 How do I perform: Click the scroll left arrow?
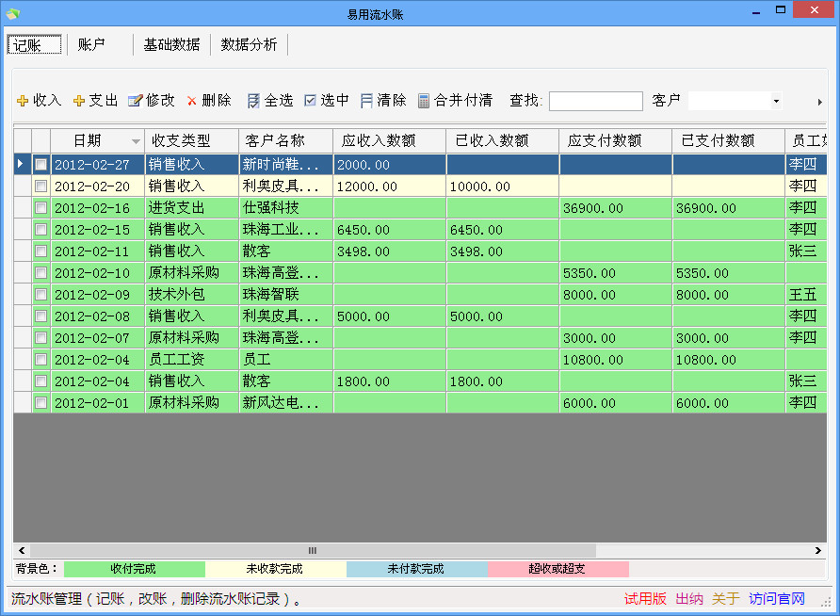22,550
